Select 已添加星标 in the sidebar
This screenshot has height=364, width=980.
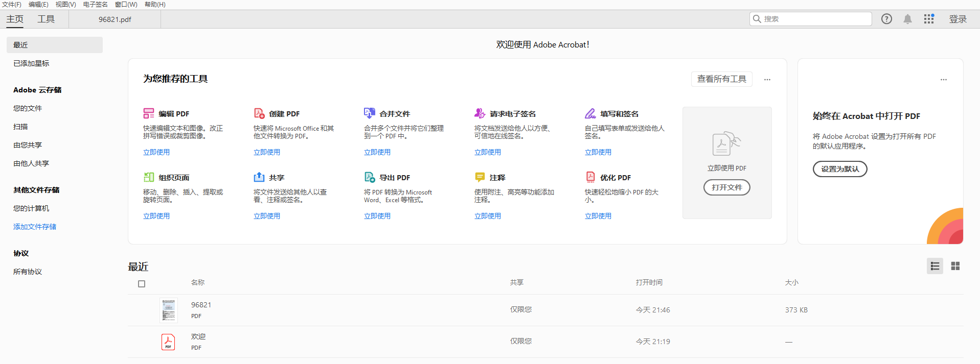(31, 63)
